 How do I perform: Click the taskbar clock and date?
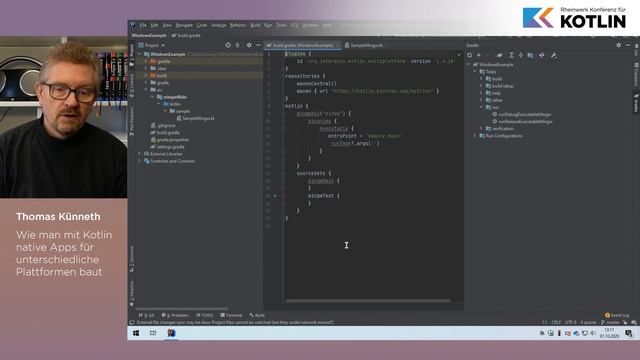609,333
